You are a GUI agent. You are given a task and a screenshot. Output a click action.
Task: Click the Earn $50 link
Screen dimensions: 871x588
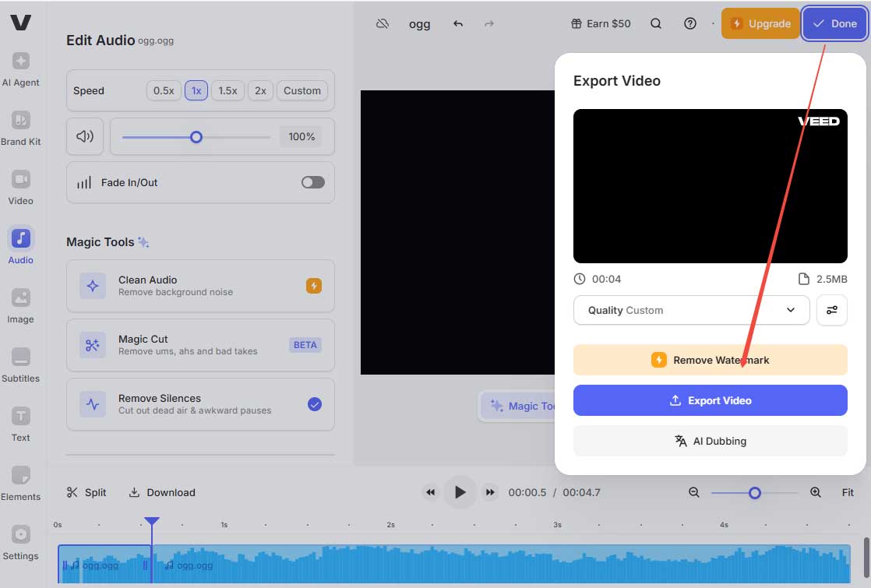click(x=601, y=23)
